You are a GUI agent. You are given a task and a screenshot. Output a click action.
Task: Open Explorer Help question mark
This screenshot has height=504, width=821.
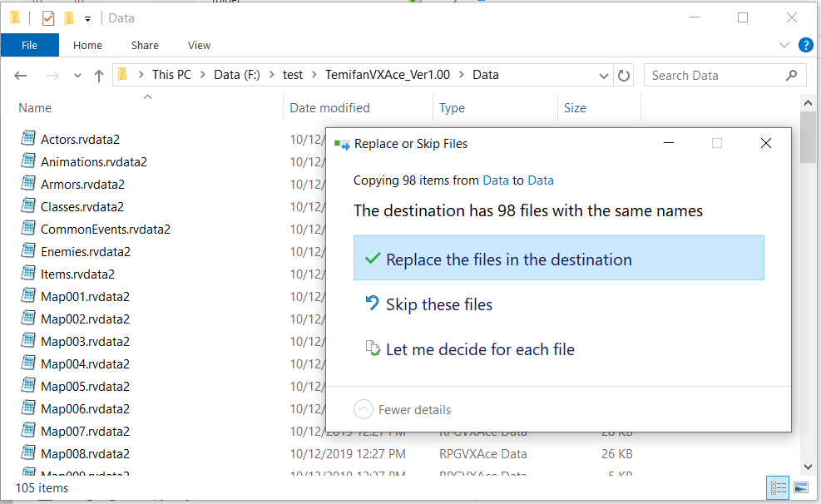805,45
